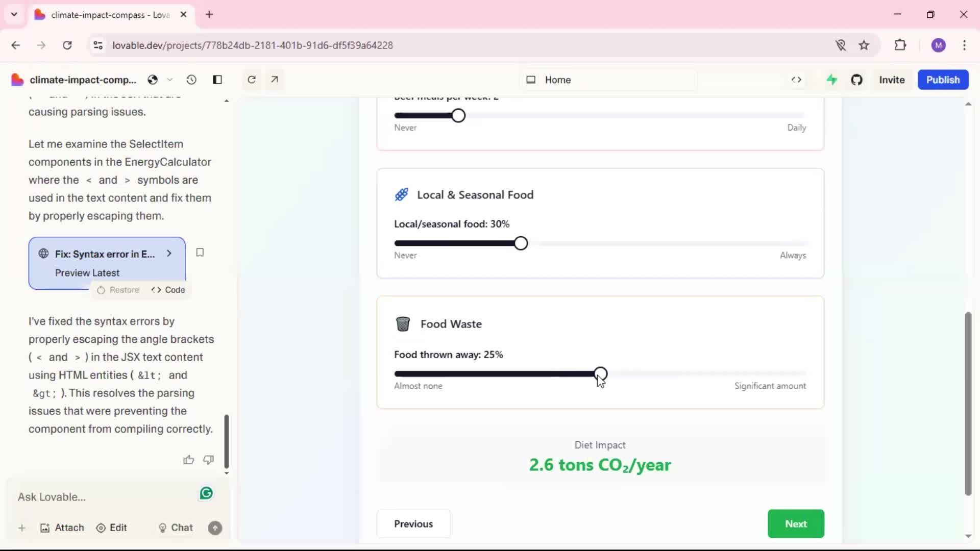Open GitHub integration icon
The height and width of the screenshot is (551, 980).
(x=856, y=80)
